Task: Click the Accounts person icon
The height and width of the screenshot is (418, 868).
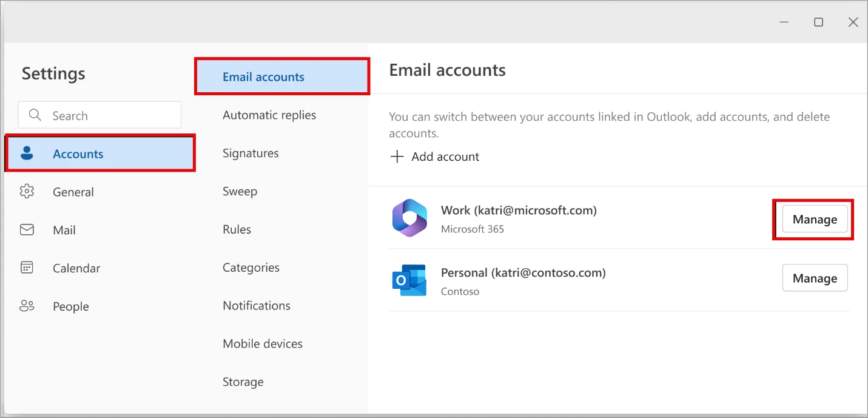Action: click(x=27, y=153)
